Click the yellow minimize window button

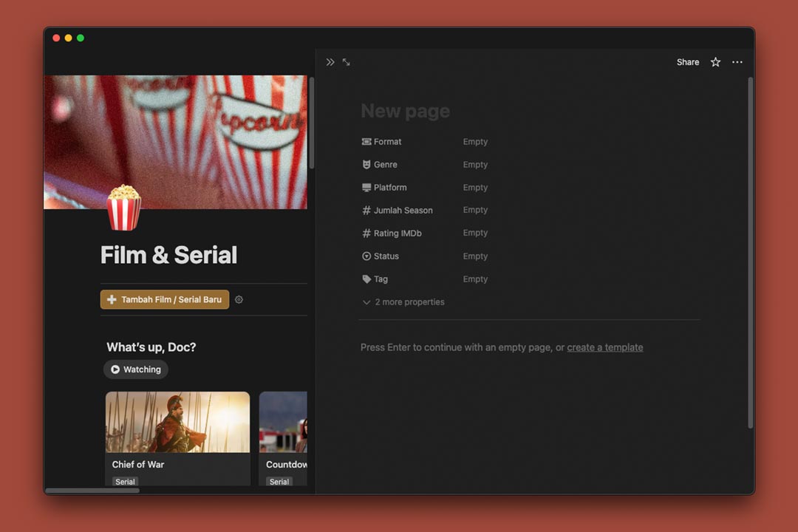pyautogui.click(x=68, y=38)
